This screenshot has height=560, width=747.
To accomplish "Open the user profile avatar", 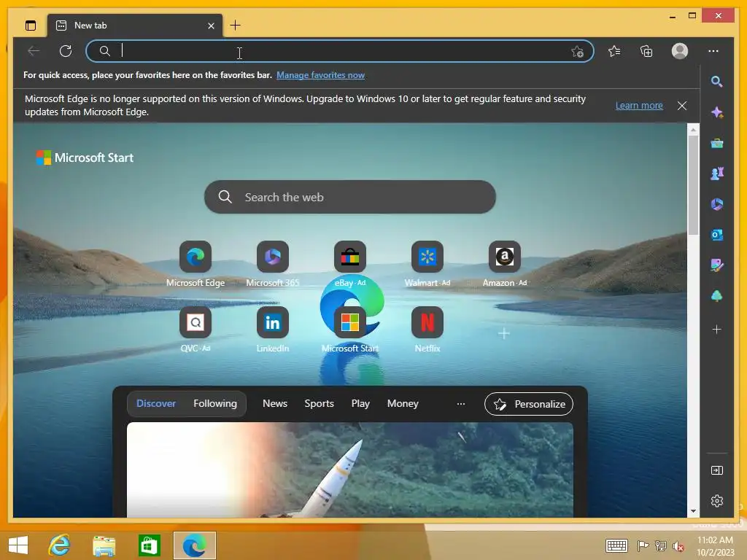I will click(680, 51).
